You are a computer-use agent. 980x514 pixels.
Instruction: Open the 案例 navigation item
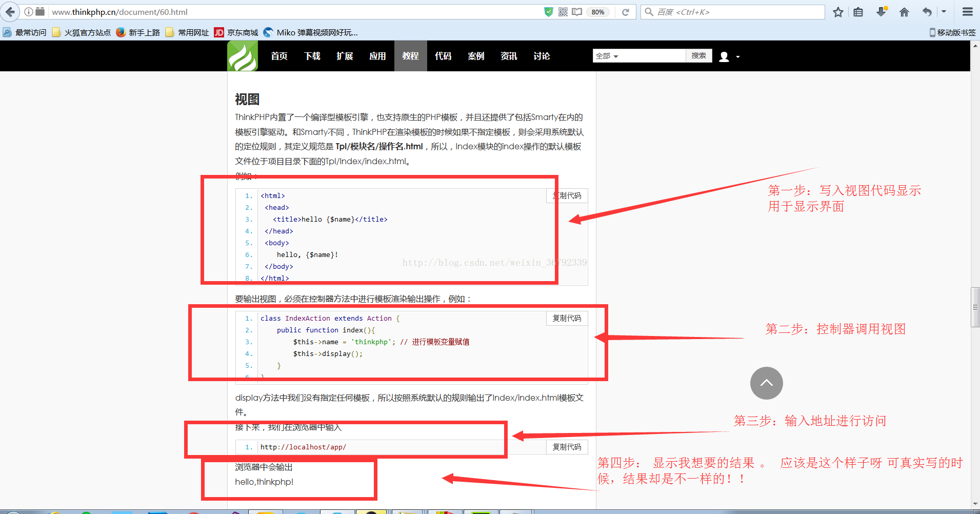(476, 56)
